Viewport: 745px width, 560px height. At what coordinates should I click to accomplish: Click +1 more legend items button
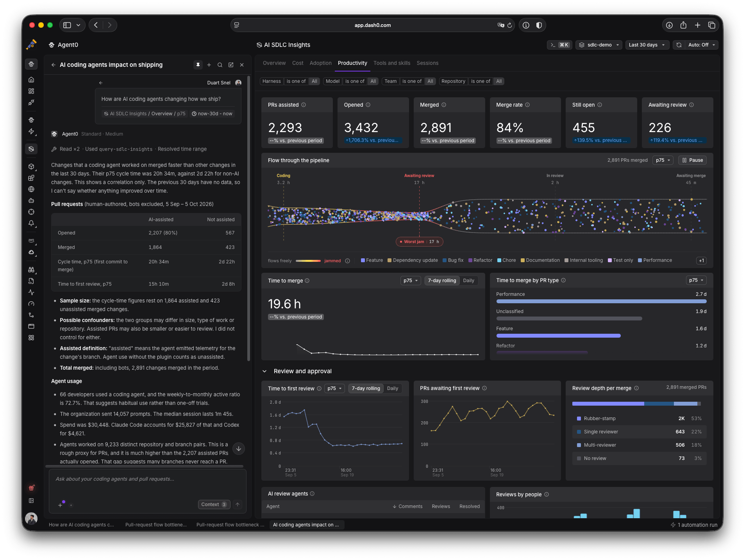[x=701, y=261]
